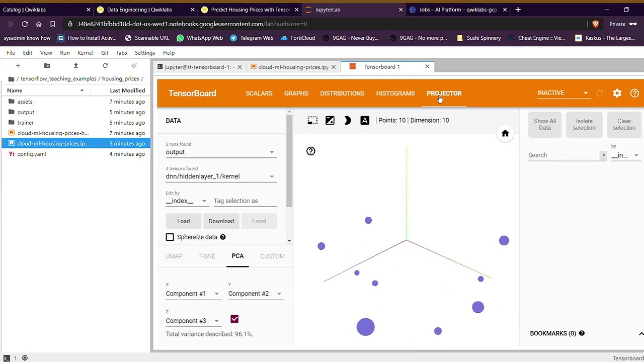Click the Git clone icon
Viewport: 644px width, 362px height.
tap(134, 66)
